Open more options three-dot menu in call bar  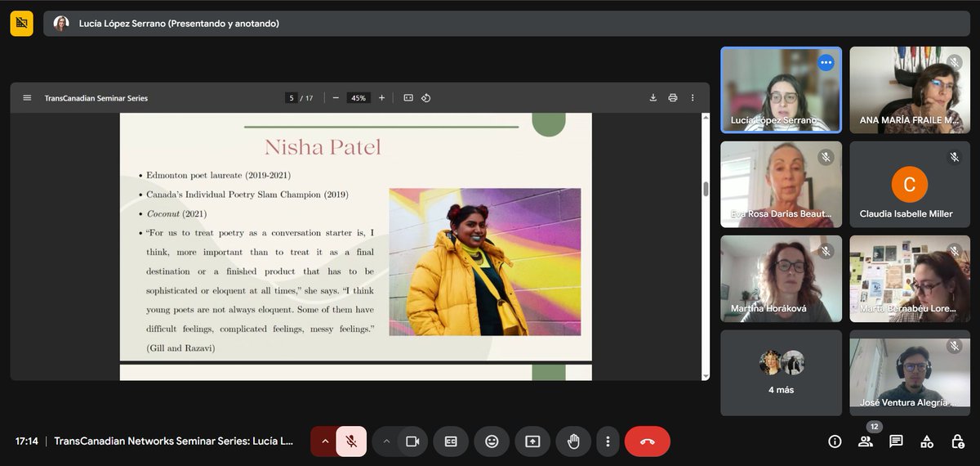[x=608, y=441]
